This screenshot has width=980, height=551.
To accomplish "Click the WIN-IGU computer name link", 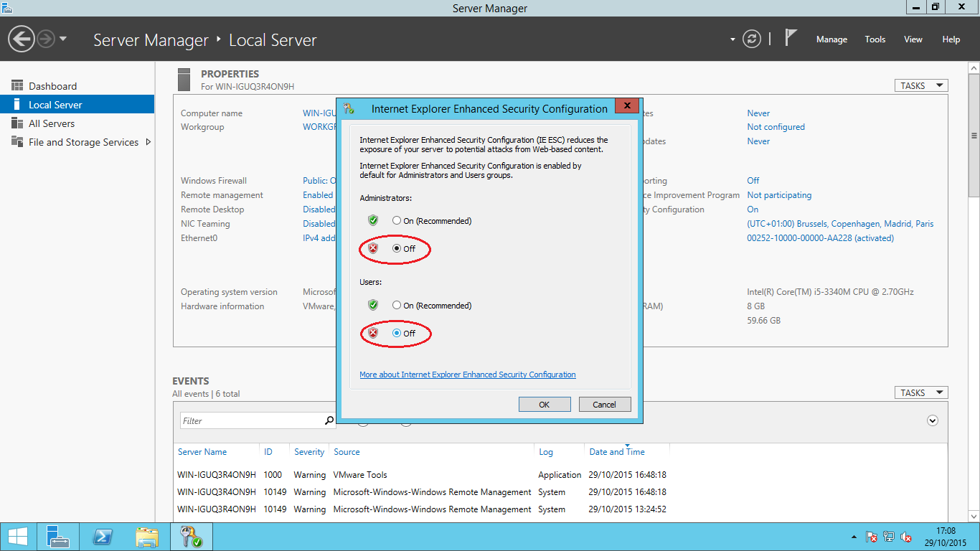I will [x=319, y=113].
